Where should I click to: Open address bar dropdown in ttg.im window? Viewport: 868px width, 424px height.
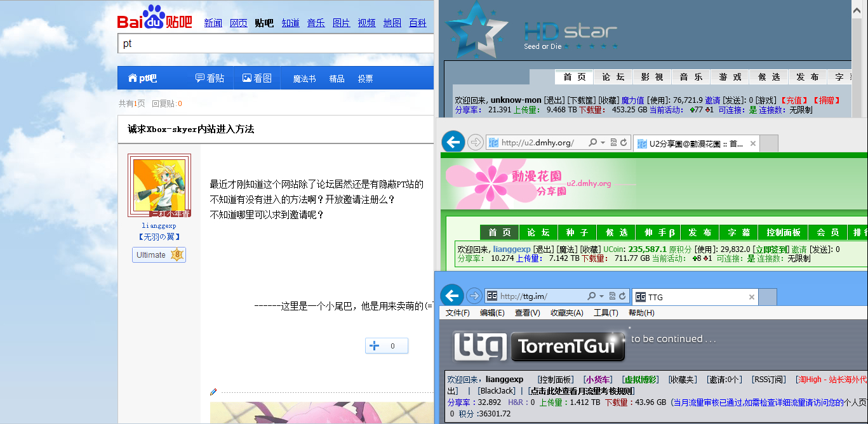(601, 296)
